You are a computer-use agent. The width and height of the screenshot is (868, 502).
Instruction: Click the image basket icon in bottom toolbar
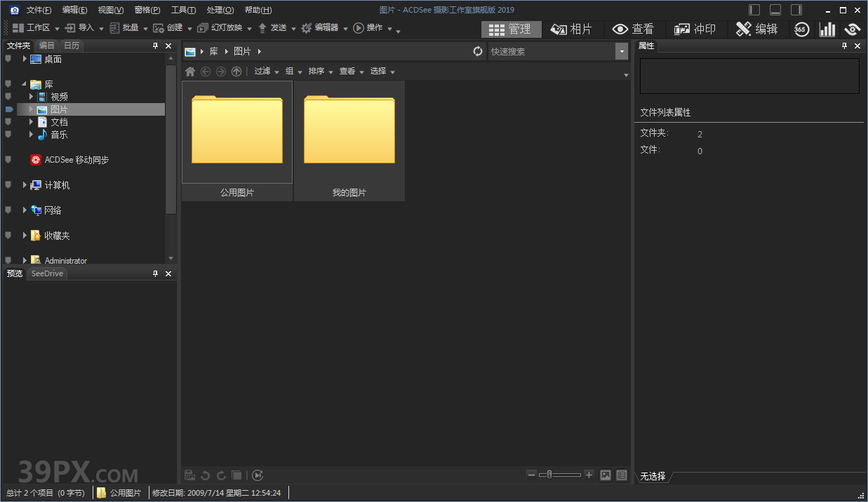190,475
